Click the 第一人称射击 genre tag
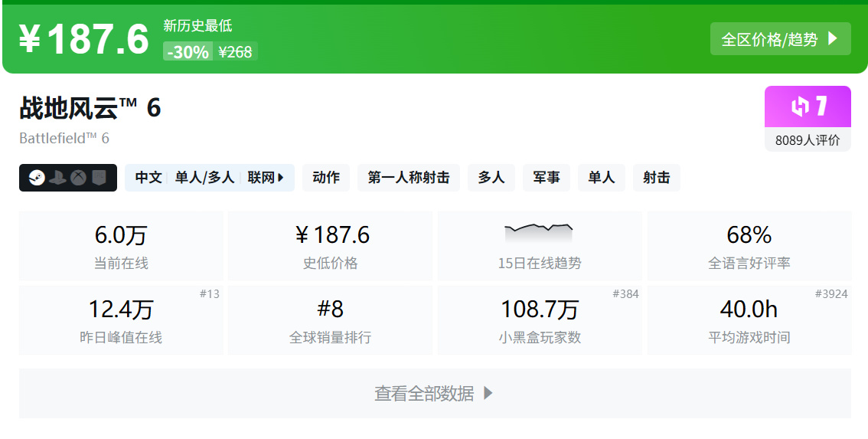 tap(409, 178)
